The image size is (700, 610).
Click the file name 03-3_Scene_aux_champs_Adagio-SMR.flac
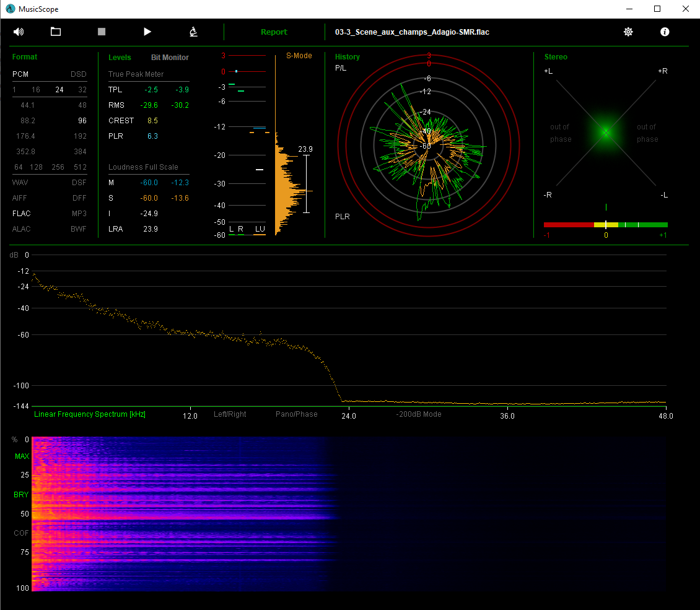pyautogui.click(x=412, y=32)
